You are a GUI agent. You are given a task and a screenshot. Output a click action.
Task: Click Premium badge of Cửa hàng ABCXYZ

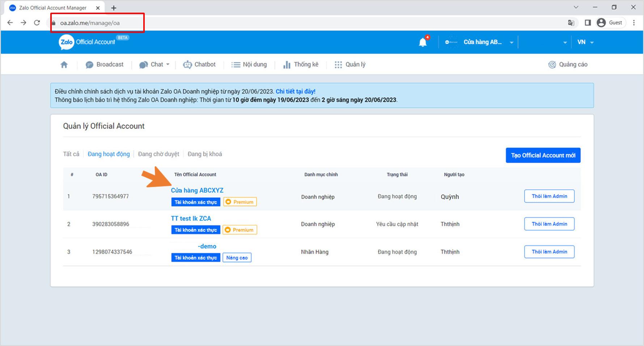pos(240,202)
